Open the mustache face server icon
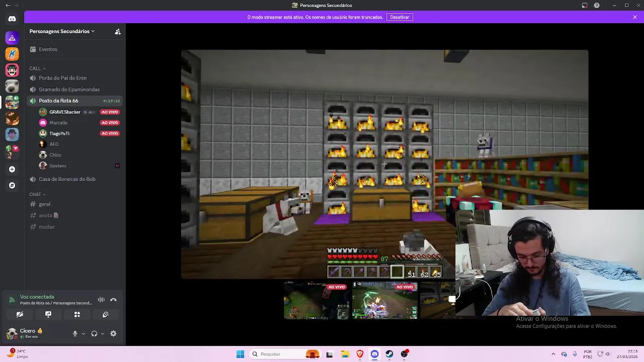 12,70
